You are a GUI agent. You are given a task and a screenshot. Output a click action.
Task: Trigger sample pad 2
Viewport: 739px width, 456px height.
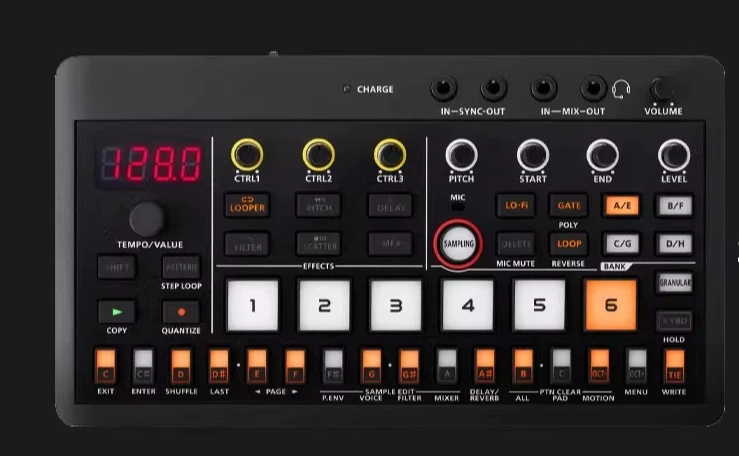324,305
